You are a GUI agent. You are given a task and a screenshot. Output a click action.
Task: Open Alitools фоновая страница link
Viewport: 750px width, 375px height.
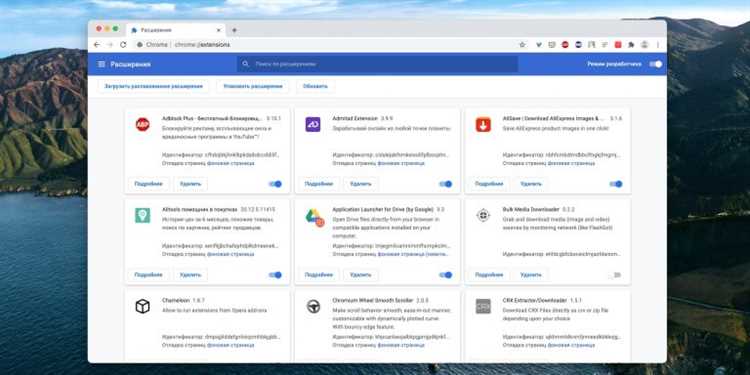231,254
